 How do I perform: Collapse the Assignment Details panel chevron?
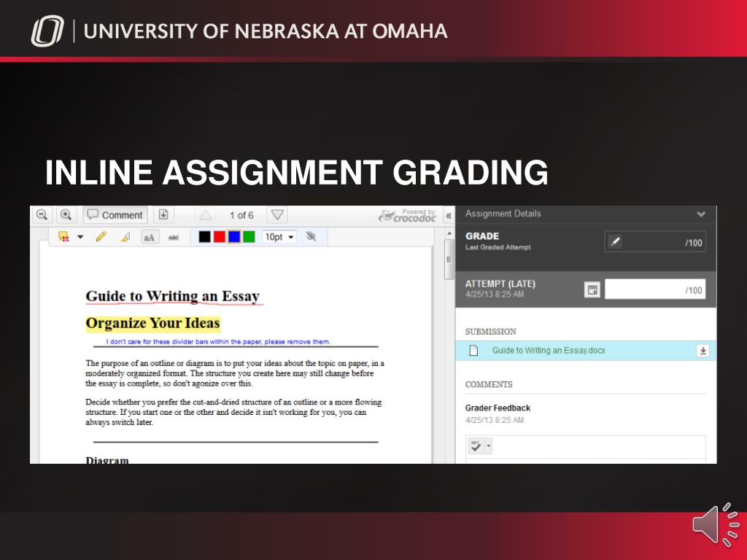tap(701, 214)
